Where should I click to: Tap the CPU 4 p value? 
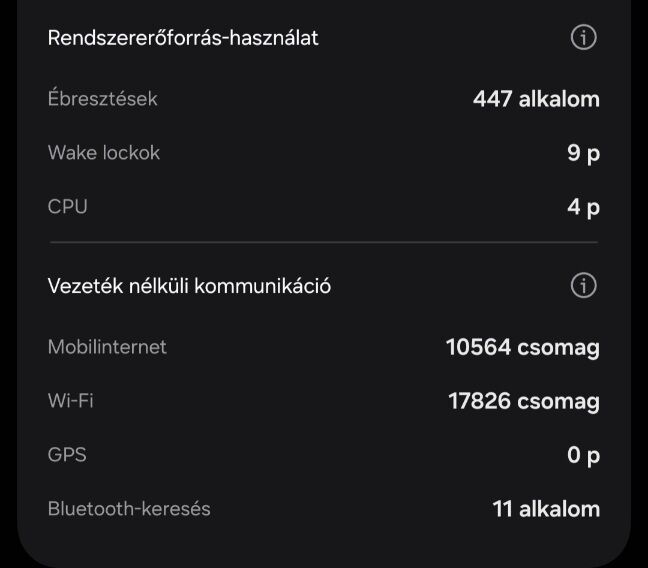tap(583, 207)
